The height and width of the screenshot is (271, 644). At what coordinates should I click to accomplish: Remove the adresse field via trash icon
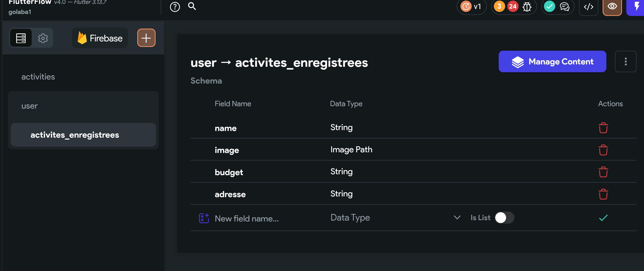point(603,194)
